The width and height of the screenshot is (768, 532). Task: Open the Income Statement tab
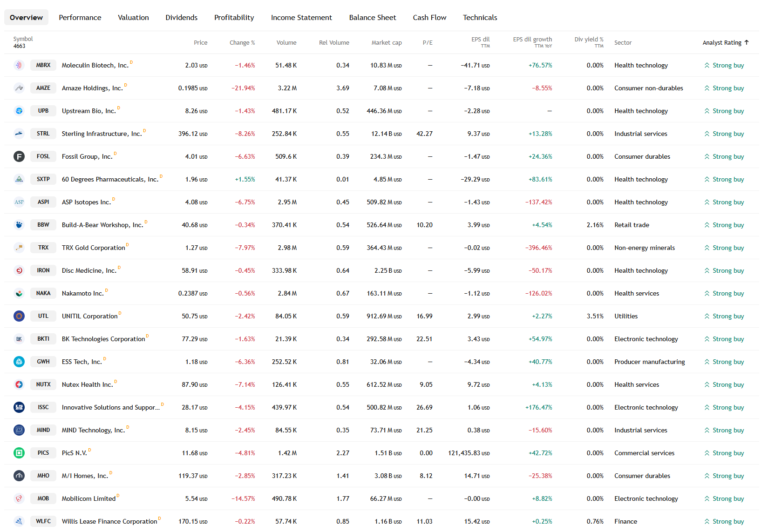pyautogui.click(x=301, y=18)
